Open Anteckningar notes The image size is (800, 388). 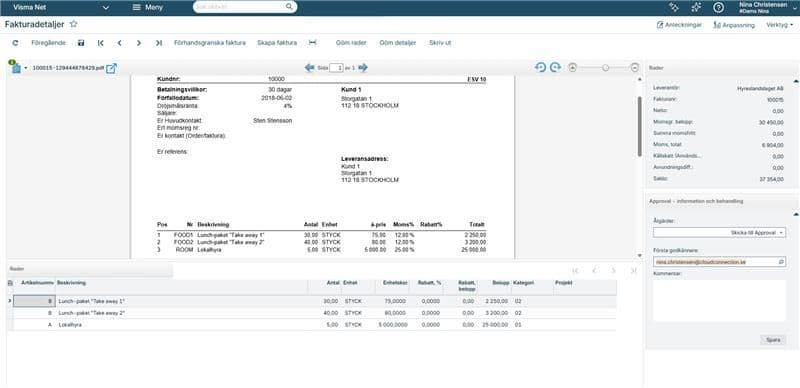pos(680,25)
